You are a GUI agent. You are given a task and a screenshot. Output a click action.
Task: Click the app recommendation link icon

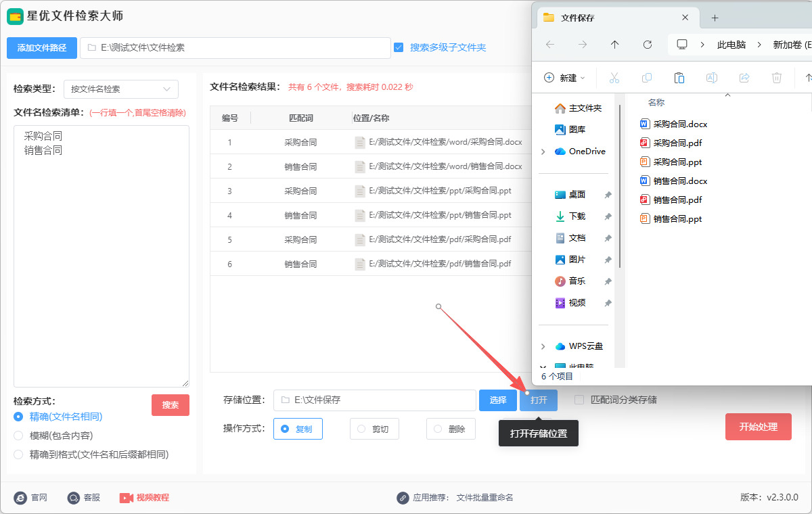[403, 498]
